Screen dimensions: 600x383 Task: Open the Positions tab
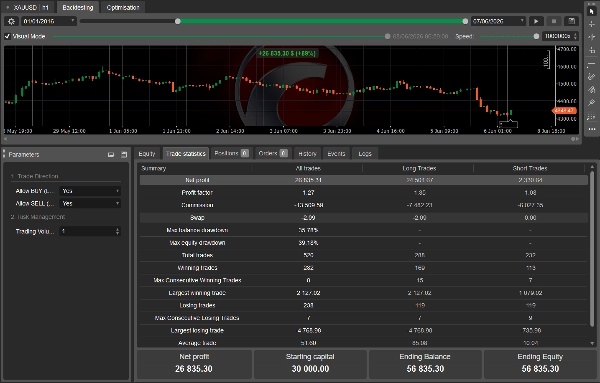click(x=231, y=153)
